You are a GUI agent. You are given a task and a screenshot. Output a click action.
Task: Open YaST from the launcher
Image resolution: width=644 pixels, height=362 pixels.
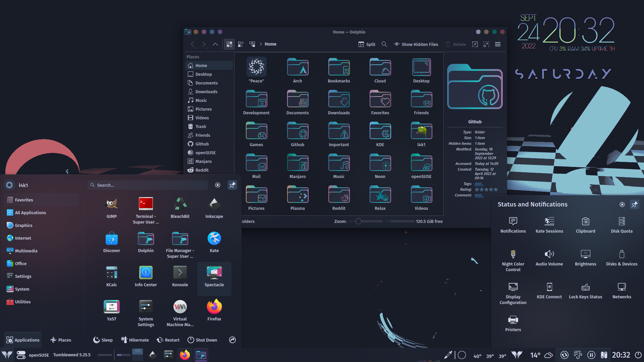click(111, 310)
